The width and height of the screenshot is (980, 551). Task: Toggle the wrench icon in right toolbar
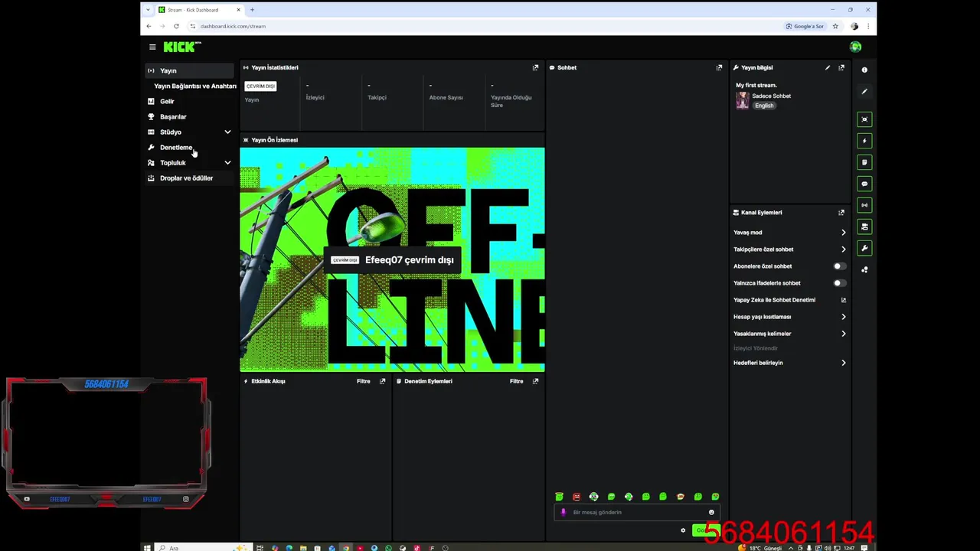[864, 248]
